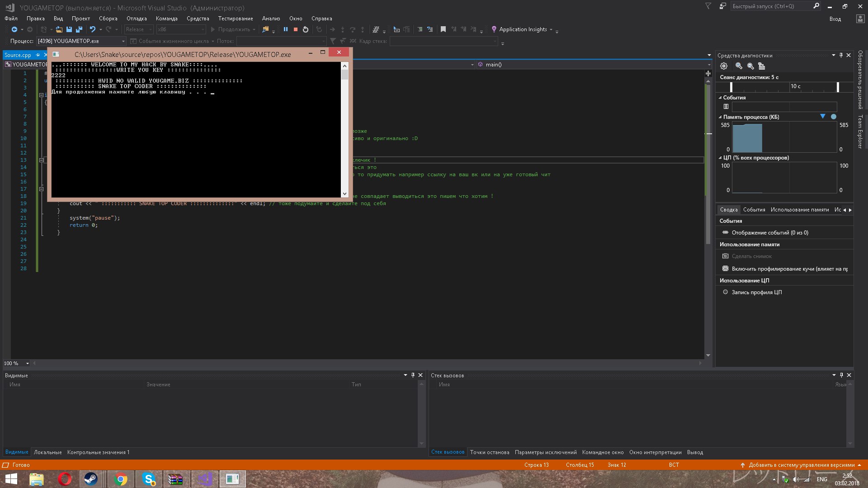
Task: Click Вход sign-in link
Action: click(x=835, y=19)
